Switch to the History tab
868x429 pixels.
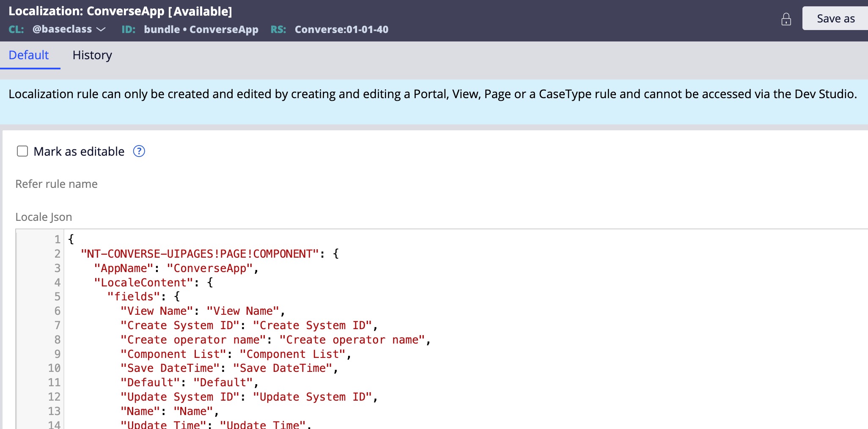92,55
